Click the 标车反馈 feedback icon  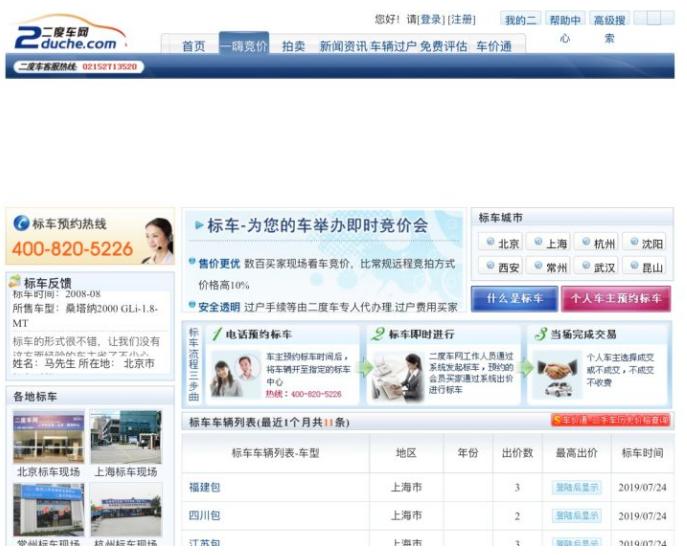15,281
